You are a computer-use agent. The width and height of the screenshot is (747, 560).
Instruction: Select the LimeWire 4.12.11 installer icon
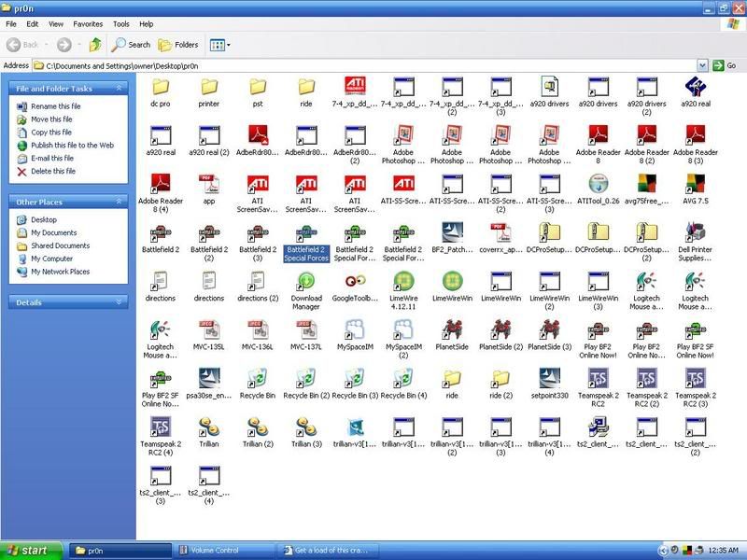pyautogui.click(x=403, y=282)
